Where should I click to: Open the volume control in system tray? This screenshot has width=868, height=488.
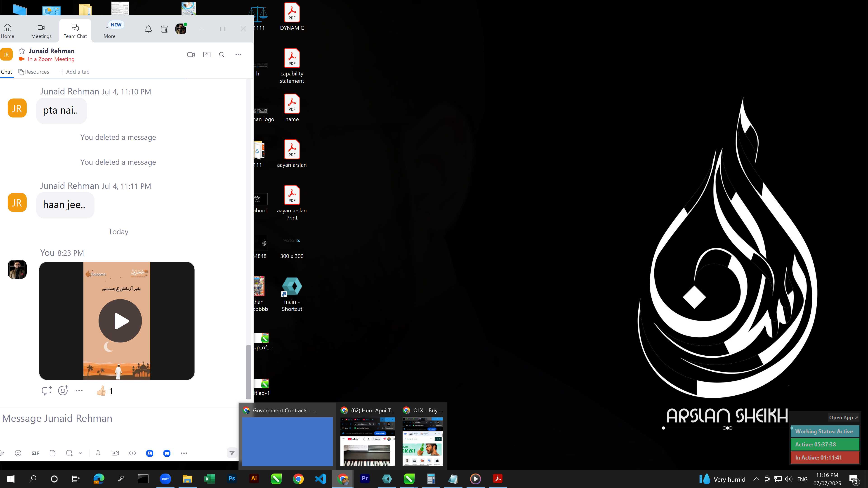788,479
